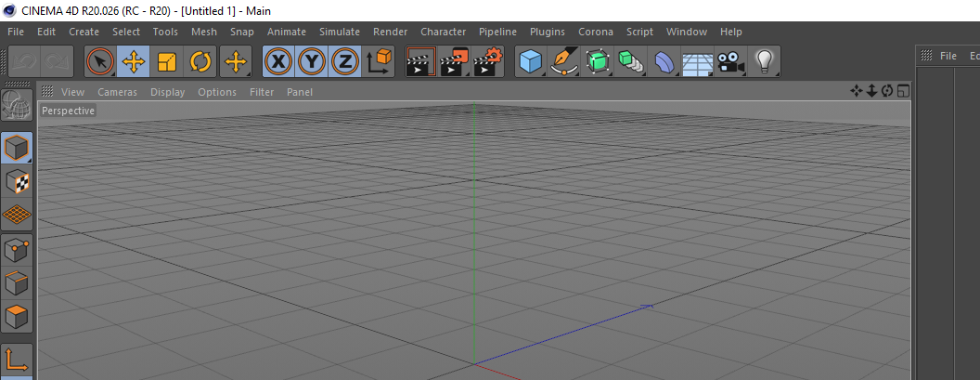The height and width of the screenshot is (380, 980).
Task: Click Enable Axis icon in left palette
Action: [17, 360]
